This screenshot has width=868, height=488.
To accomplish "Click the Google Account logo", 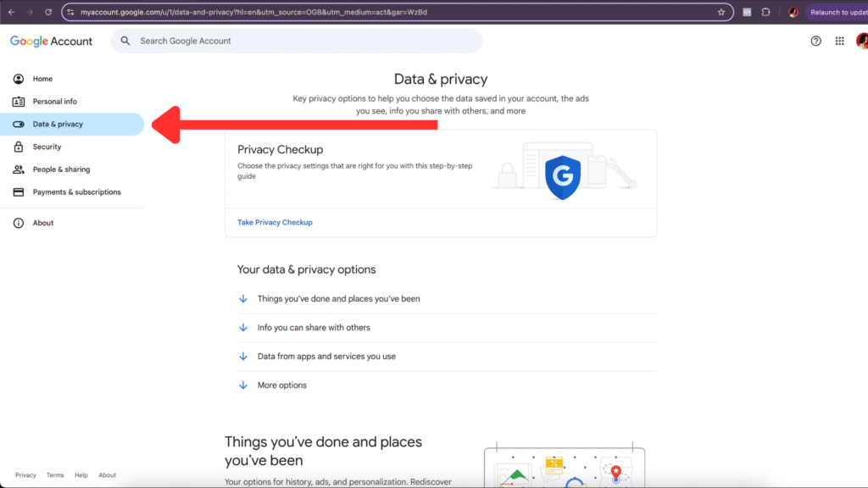I will (51, 42).
